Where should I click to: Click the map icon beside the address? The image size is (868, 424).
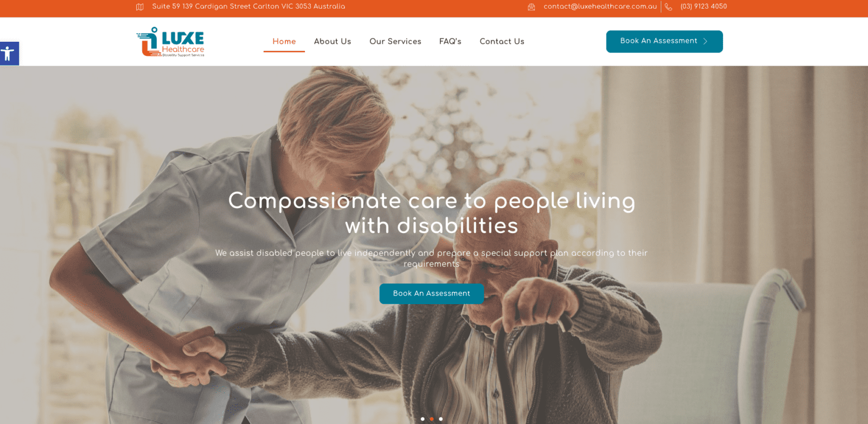pos(140,7)
